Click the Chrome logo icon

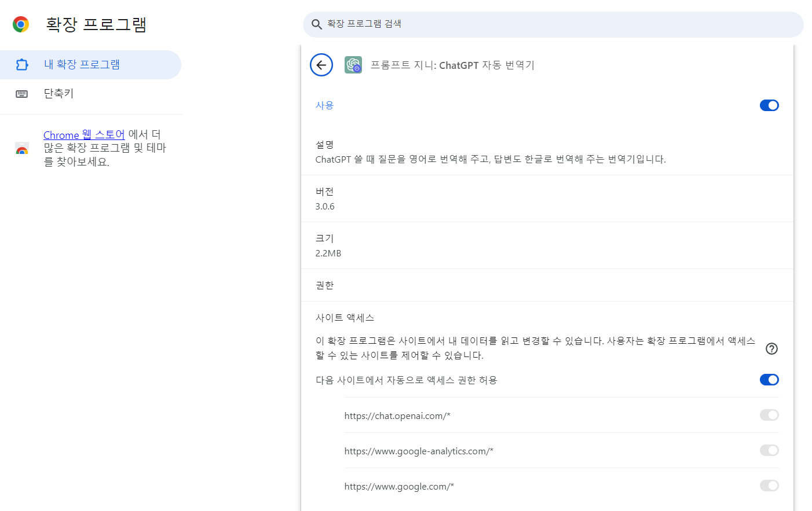(21, 24)
